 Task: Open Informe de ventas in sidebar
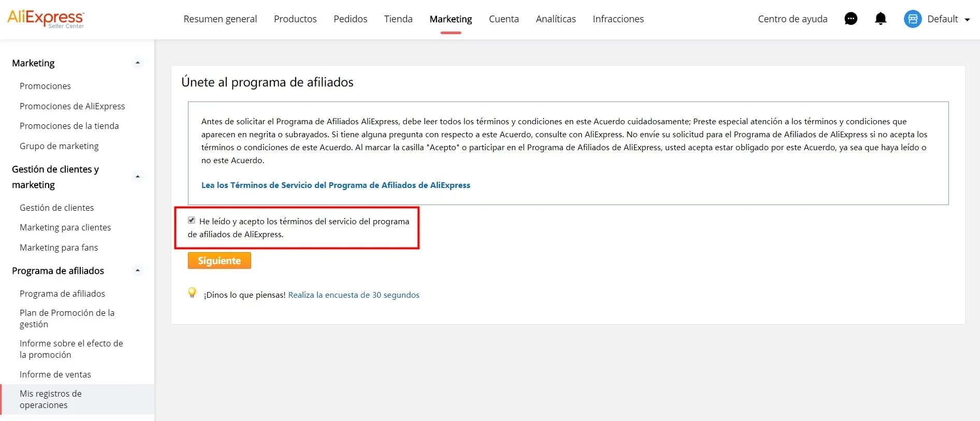[55, 374]
